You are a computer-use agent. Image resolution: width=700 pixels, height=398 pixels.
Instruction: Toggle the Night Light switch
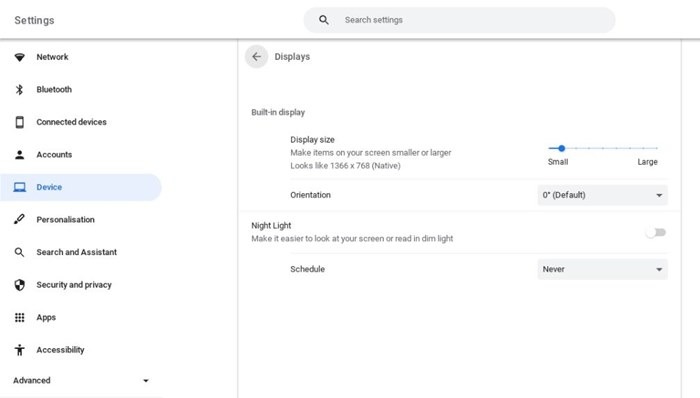655,232
